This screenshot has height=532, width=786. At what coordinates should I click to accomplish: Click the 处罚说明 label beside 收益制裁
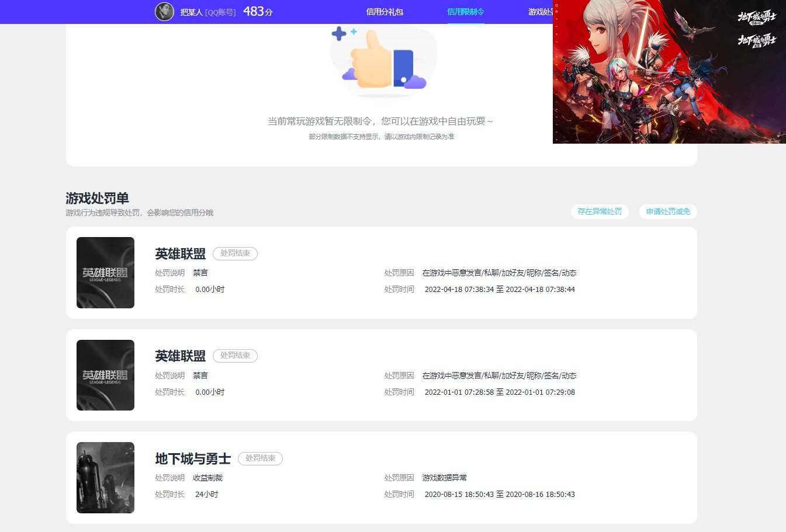pos(169,478)
